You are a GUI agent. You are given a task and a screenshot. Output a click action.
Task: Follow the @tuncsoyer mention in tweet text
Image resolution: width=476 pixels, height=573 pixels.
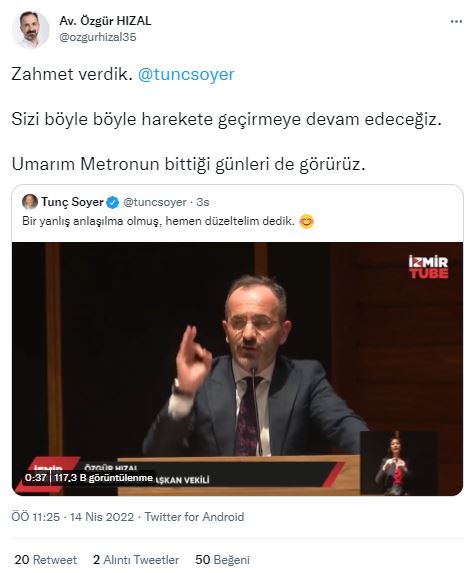coord(186,74)
